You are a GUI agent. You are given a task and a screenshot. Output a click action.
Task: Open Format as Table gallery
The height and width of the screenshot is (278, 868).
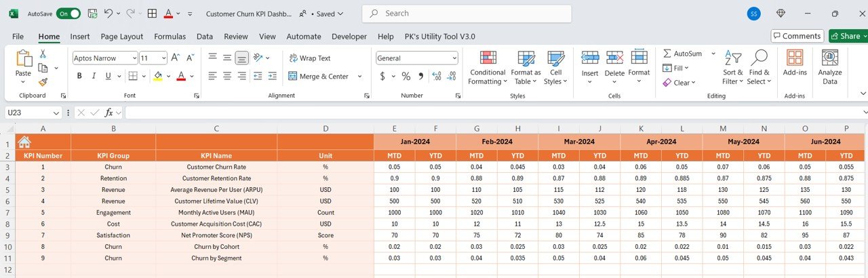coord(526,67)
